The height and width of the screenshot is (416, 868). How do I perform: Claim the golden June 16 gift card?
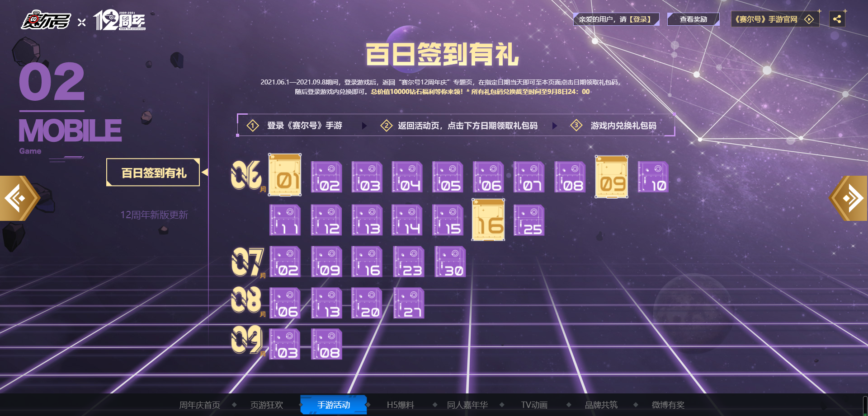click(x=489, y=220)
